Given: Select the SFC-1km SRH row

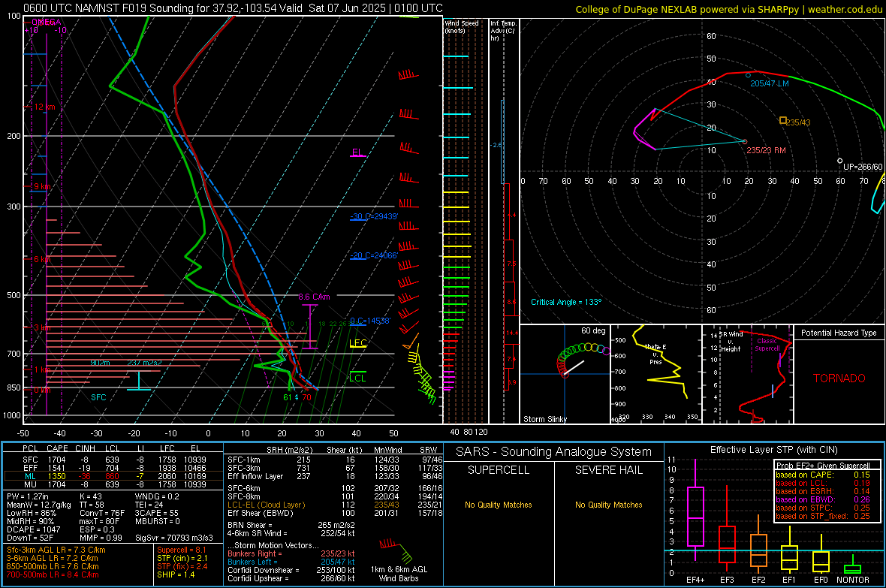Looking at the screenshot, I should (335, 460).
